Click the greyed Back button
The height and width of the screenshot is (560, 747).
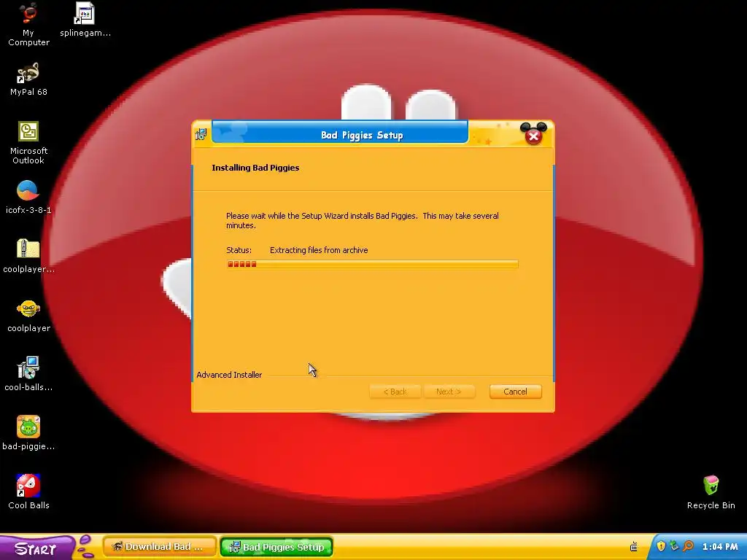(x=395, y=392)
